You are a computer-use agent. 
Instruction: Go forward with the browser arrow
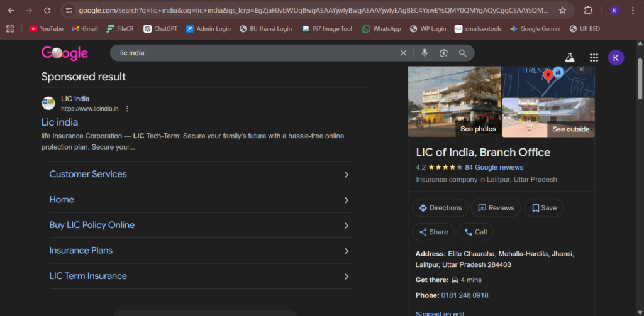click(29, 10)
